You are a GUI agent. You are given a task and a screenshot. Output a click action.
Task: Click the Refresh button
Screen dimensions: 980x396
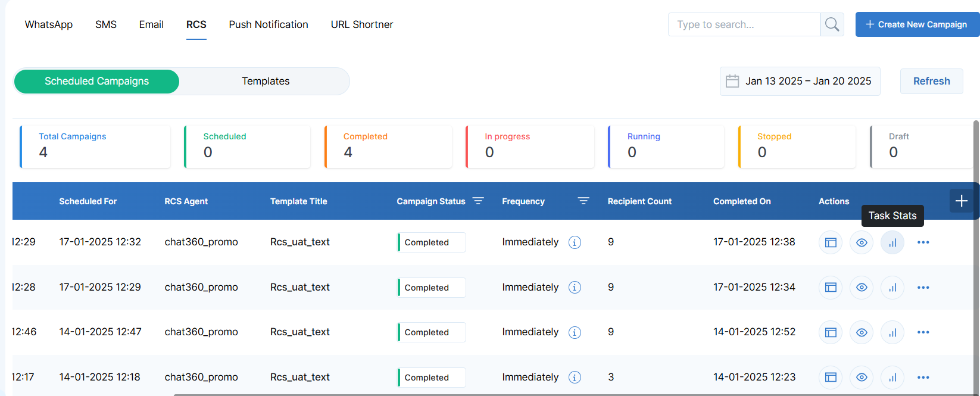tap(932, 82)
